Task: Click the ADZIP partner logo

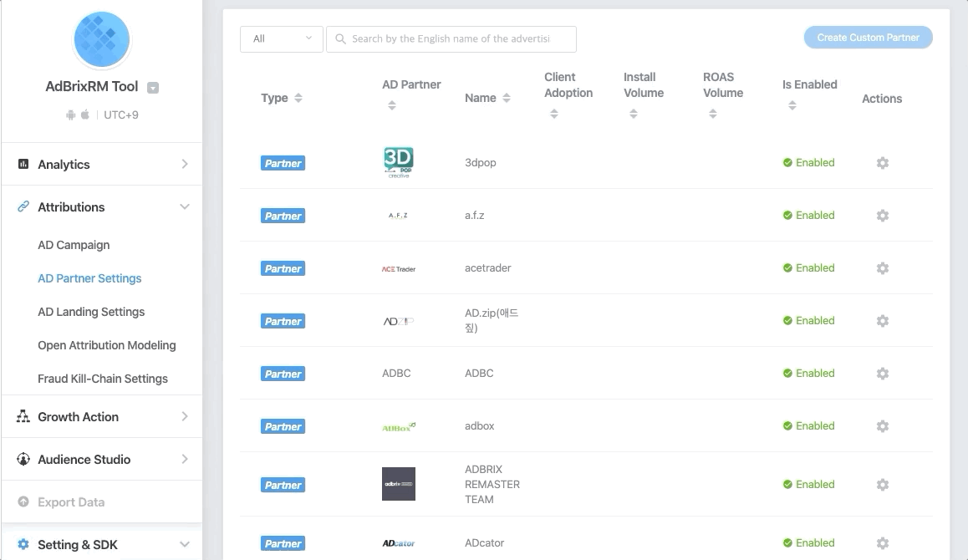Action: pos(398,321)
